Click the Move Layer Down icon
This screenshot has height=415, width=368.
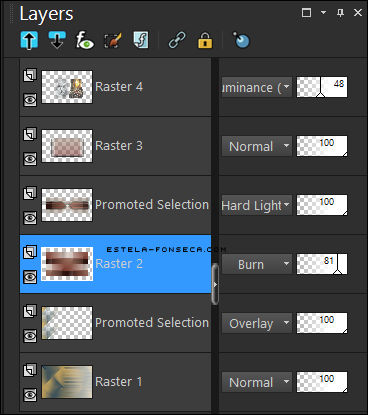[57, 40]
